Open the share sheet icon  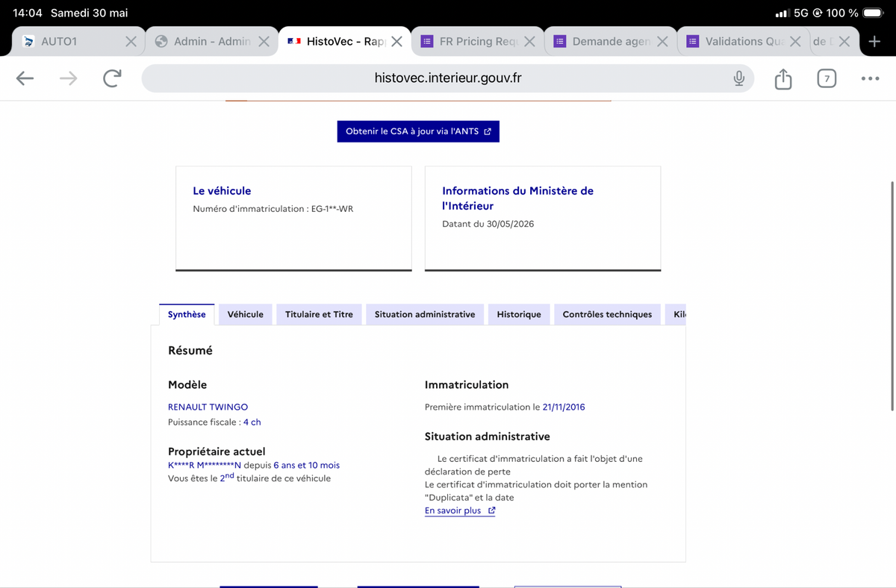pos(783,78)
